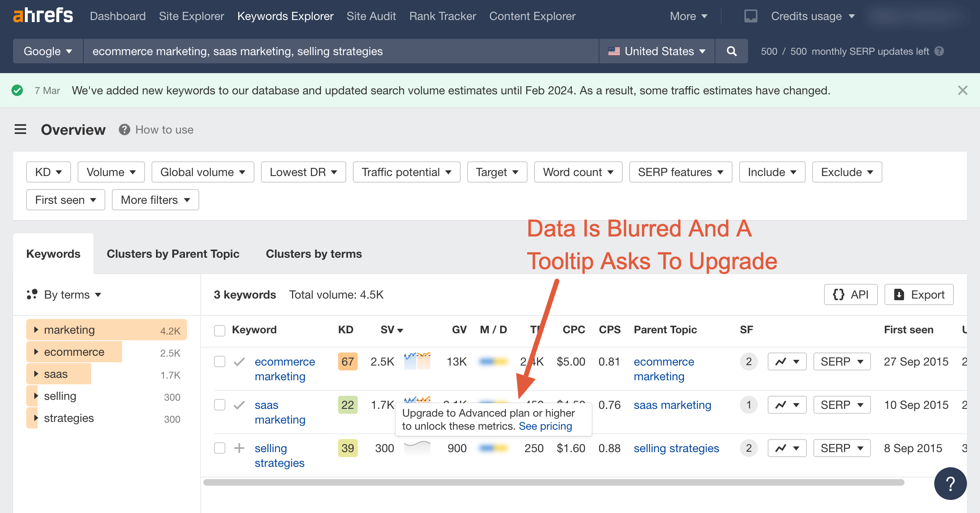Viewport: 980px width, 513px height.
Task: Go to Site Audit
Action: tap(371, 16)
